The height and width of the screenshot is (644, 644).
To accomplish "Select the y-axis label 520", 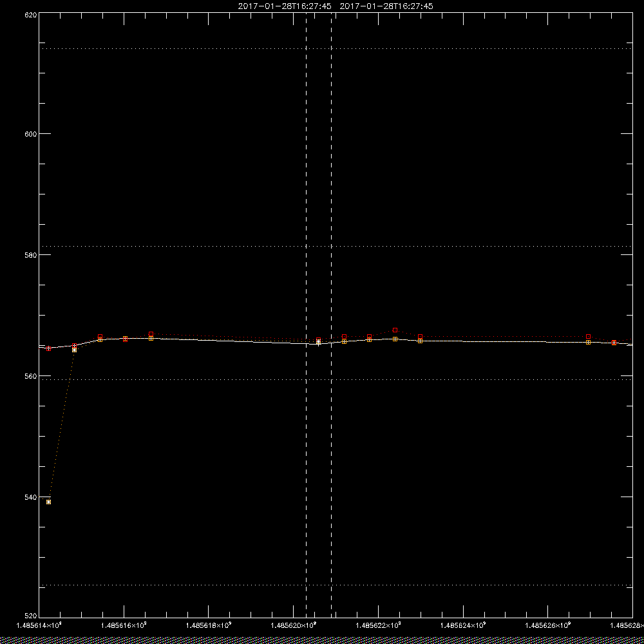I will 31,616.
